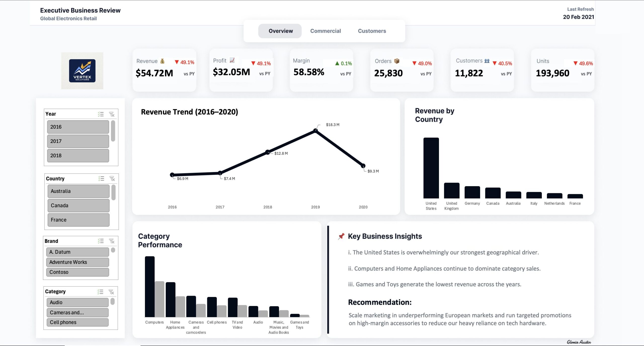644x346 pixels.
Task: Click the Revenue $54.72M value
Action: pyautogui.click(x=154, y=73)
